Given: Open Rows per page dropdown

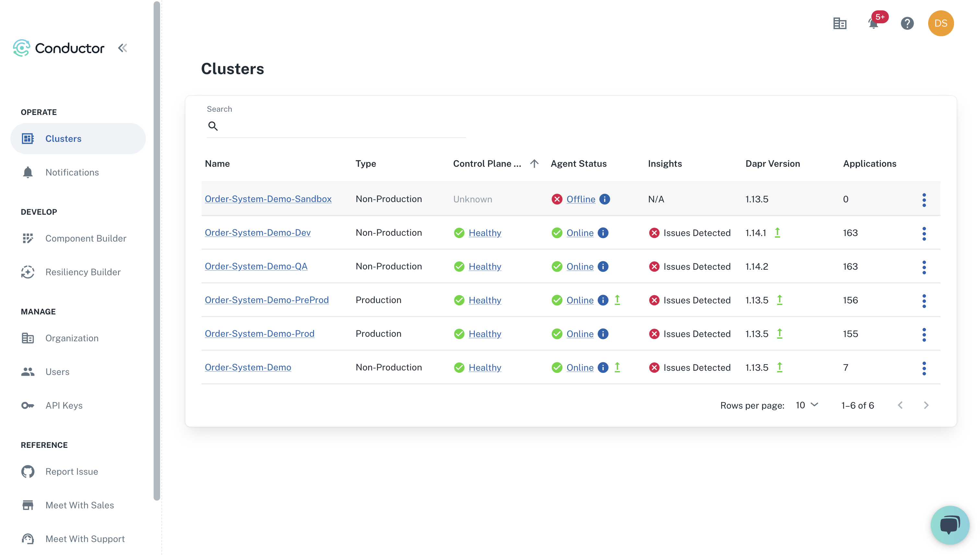Looking at the screenshot, I should [807, 405].
